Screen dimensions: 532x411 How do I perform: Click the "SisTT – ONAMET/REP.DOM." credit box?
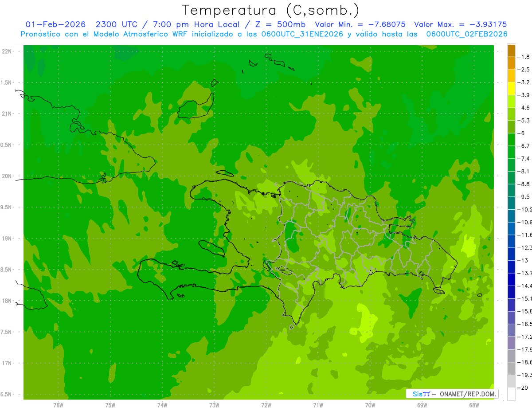click(452, 394)
